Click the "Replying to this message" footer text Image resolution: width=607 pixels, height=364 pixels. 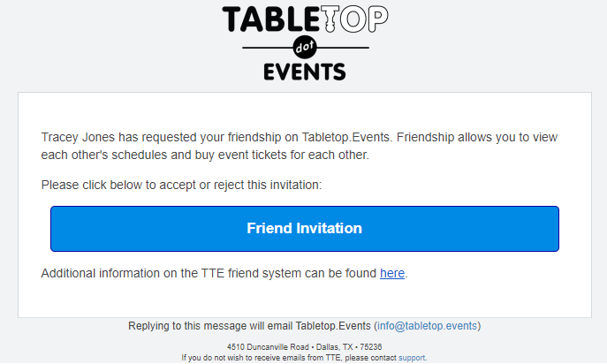[187, 326]
